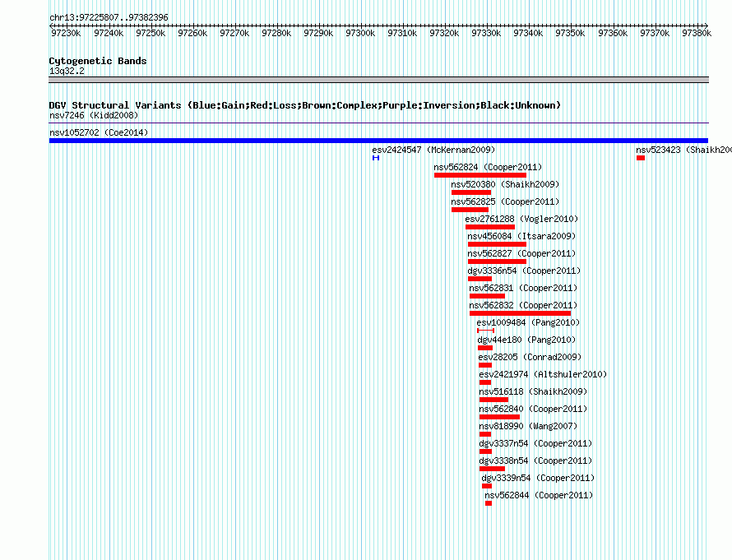Viewport: 732px width, 560px height.
Task: Click the gray 13q32.2 cytogenetic band bar
Action: coord(378,80)
